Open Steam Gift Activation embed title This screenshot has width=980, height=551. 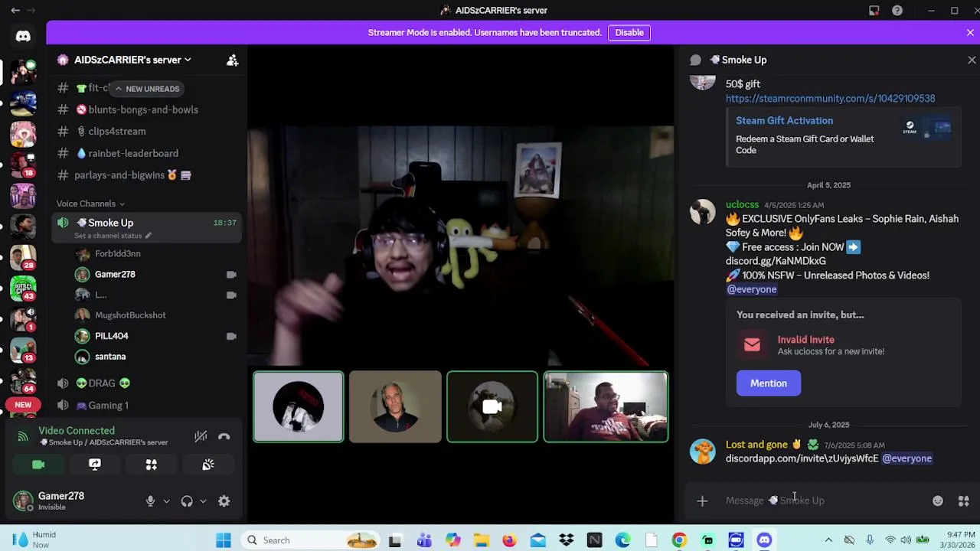[784, 121]
